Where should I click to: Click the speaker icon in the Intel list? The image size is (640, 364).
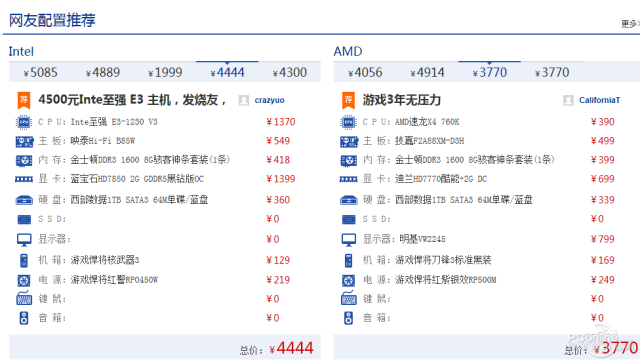coord(24,318)
